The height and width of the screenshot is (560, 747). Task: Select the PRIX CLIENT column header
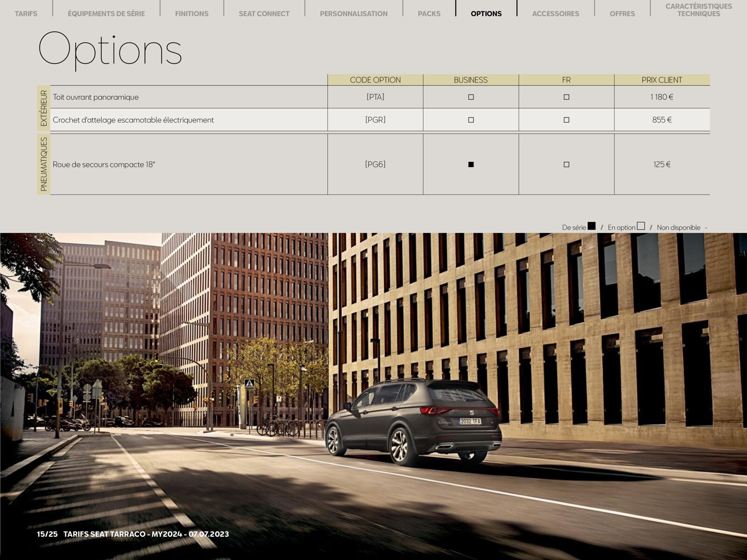click(x=662, y=80)
